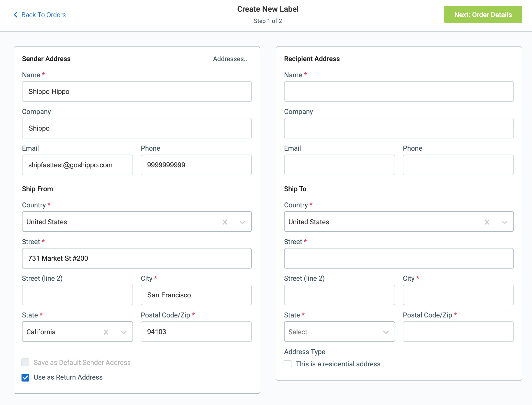Edit sender Postal Code 94103 field
Image resolution: width=532 pixels, height=405 pixels.
(196, 332)
